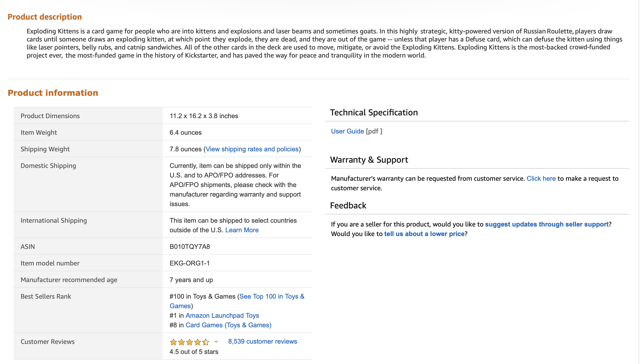Click the 4.5-star rating icon
Screen dimensions: 640x364
coord(189,342)
